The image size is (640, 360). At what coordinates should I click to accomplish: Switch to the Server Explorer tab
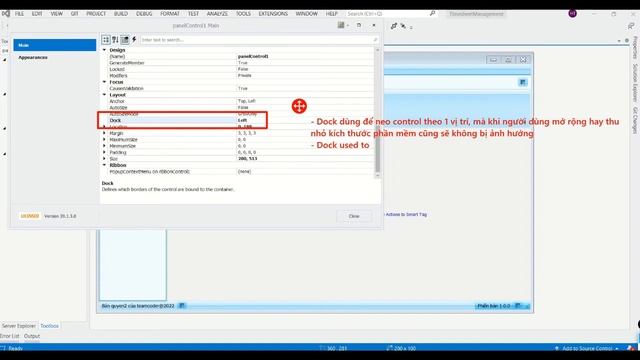click(x=19, y=326)
